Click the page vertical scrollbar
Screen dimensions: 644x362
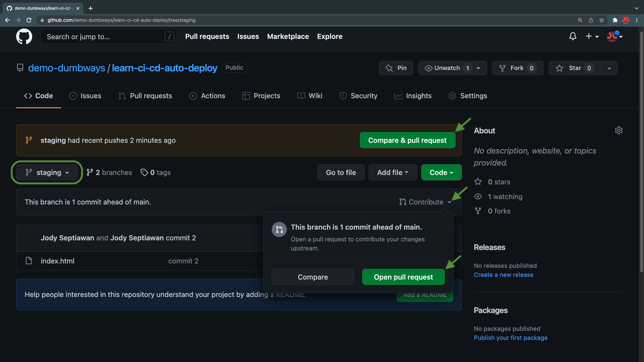point(641,151)
